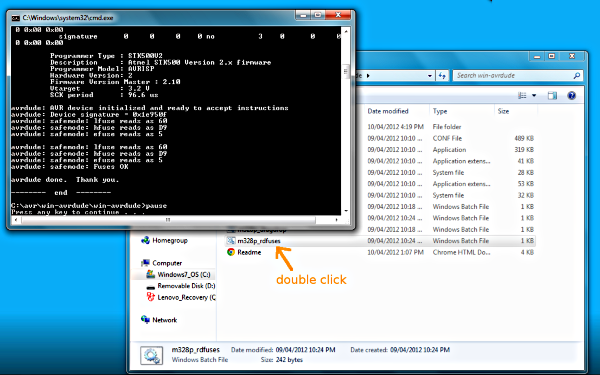The image size is (600, 375).
Task: Click the Explorer help question mark icon
Action: pos(571,96)
